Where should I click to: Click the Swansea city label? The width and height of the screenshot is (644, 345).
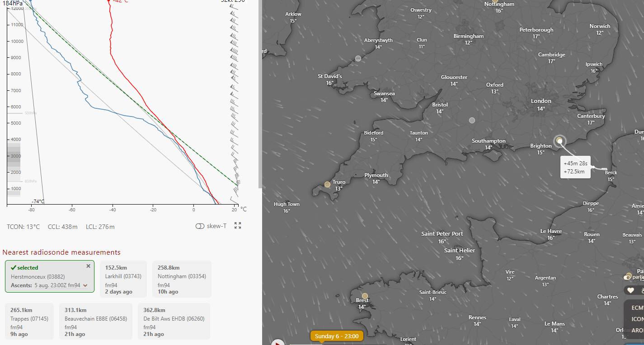tap(384, 93)
